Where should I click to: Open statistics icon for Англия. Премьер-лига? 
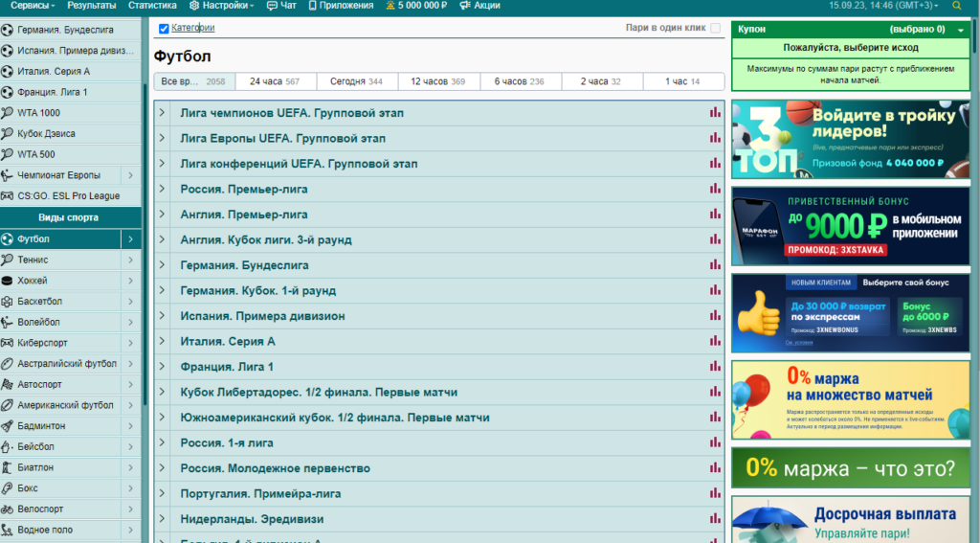pyautogui.click(x=715, y=214)
